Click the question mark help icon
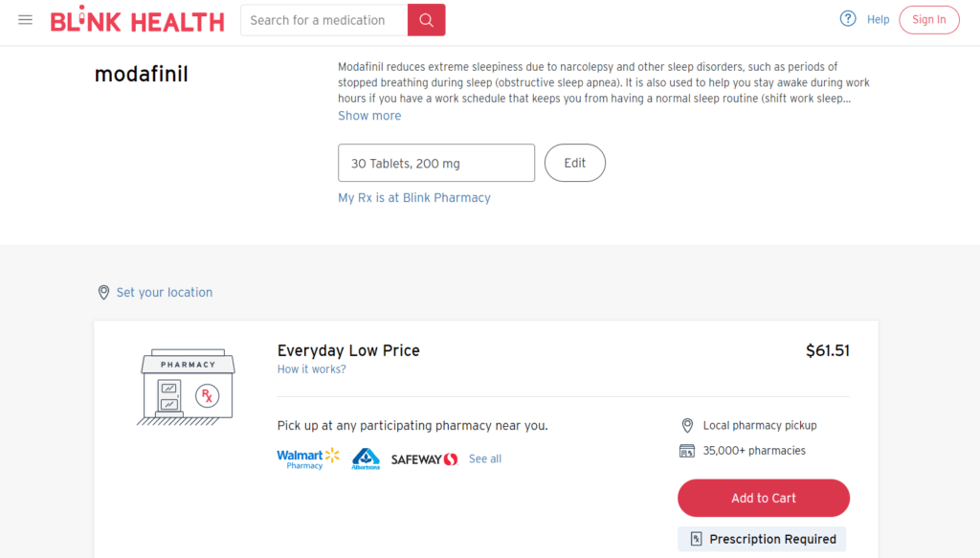The width and height of the screenshot is (980, 558). tap(847, 18)
